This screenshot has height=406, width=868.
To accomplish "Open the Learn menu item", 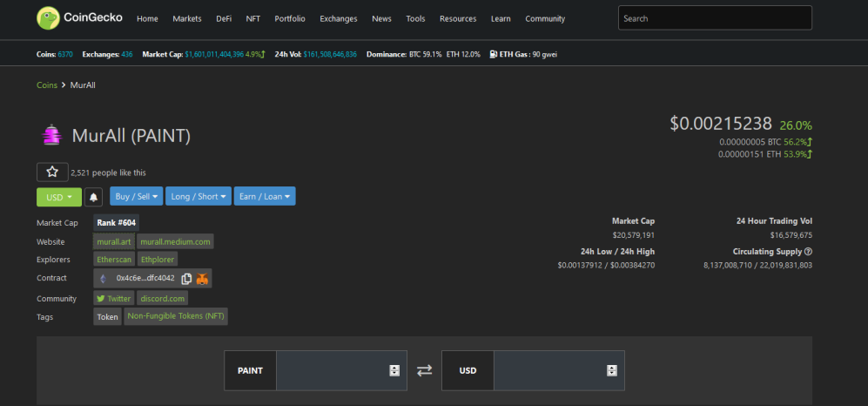I will (501, 18).
